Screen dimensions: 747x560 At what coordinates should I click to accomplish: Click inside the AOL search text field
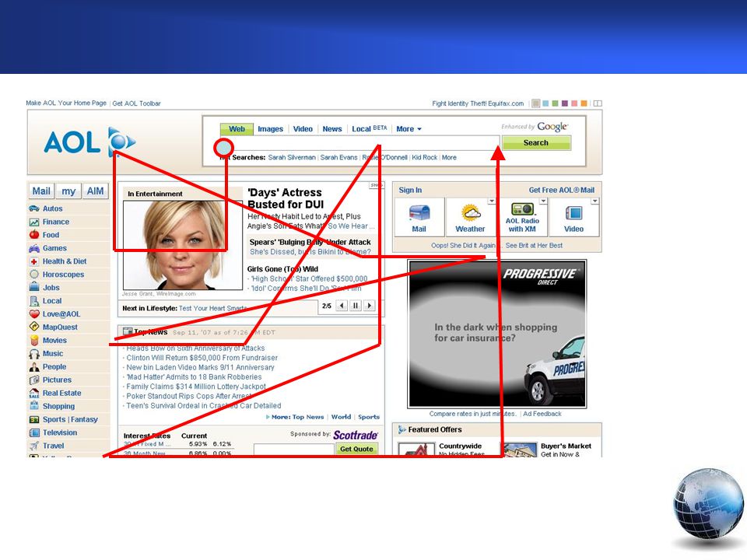coord(359,143)
